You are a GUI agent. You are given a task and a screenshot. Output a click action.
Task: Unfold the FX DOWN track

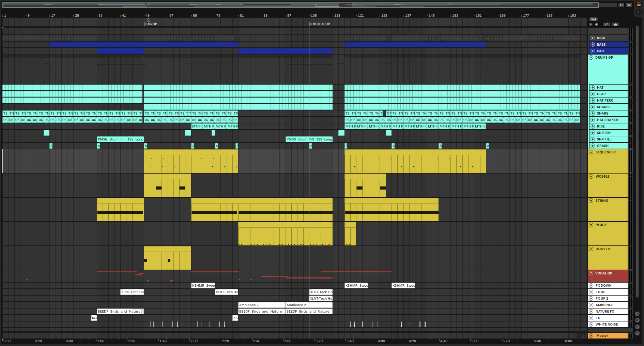[591, 286]
